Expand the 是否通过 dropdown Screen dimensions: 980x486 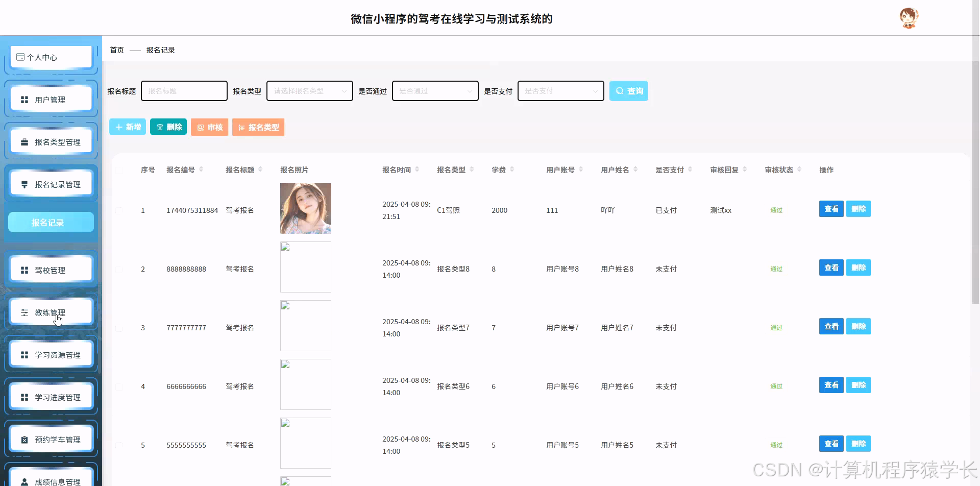pyautogui.click(x=434, y=91)
